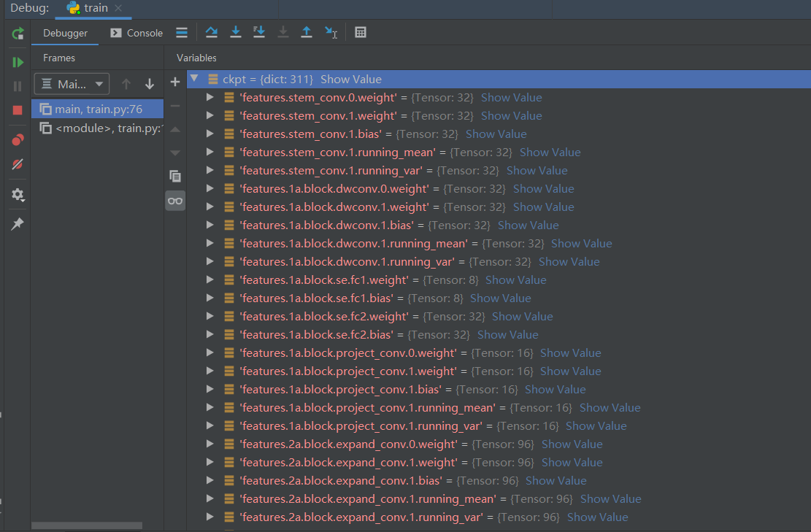Expand 'features.stem_conv.0.weight' tensor node
The width and height of the screenshot is (811, 532).
(x=210, y=97)
